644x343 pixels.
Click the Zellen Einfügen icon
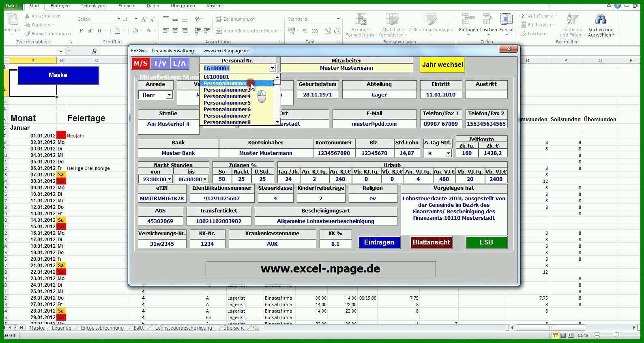click(x=468, y=19)
